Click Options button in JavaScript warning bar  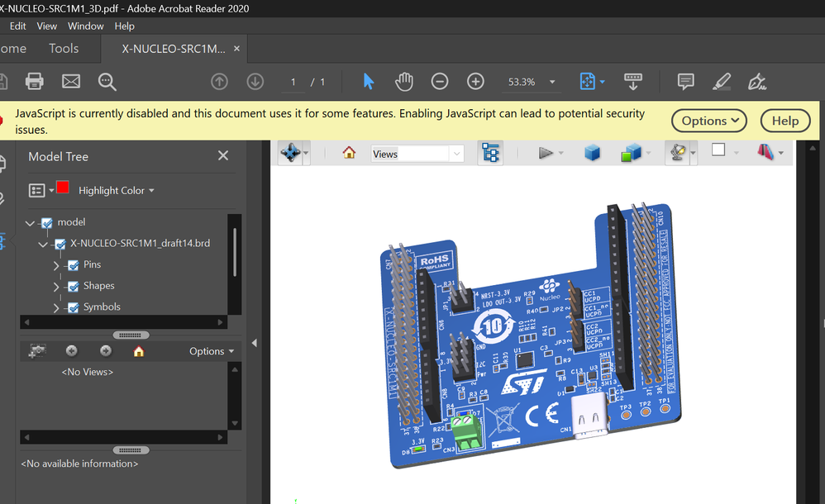tap(708, 121)
